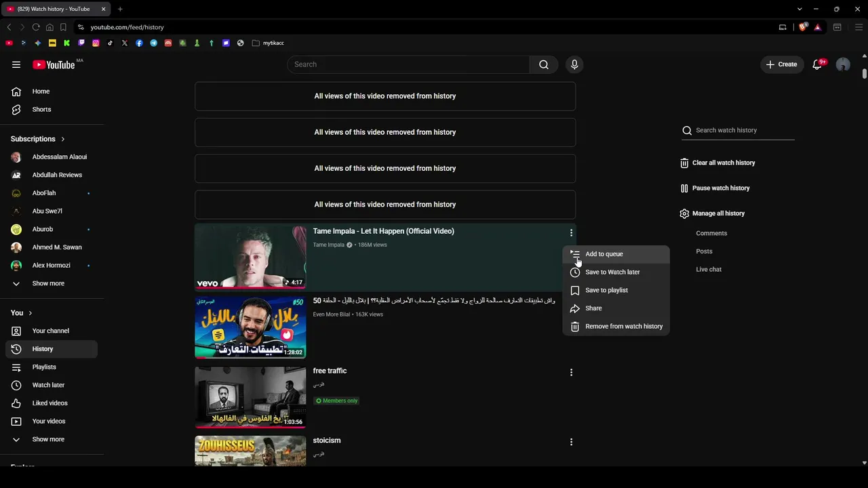Viewport: 868px width, 488px height.
Task: Choose Save to playlist
Action: (x=616, y=290)
